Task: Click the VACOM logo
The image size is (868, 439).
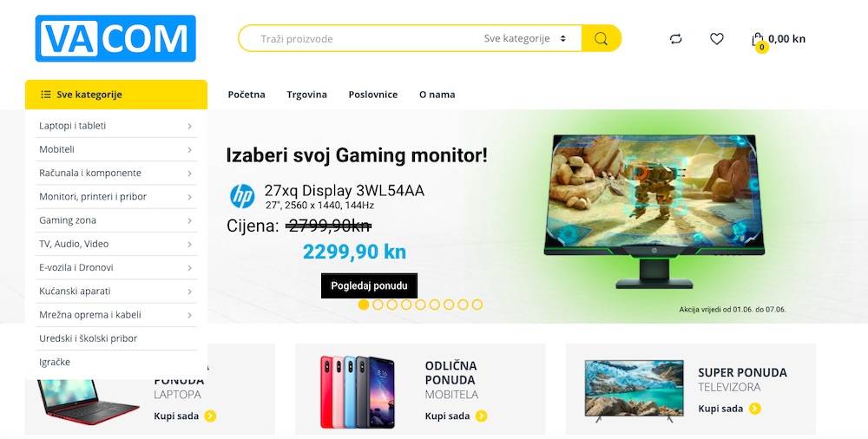Action: click(115, 38)
